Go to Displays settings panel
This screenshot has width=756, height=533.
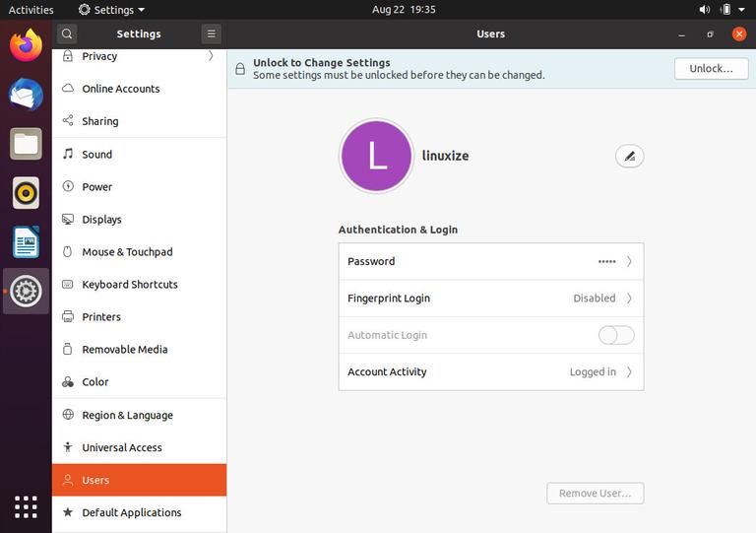[101, 220]
